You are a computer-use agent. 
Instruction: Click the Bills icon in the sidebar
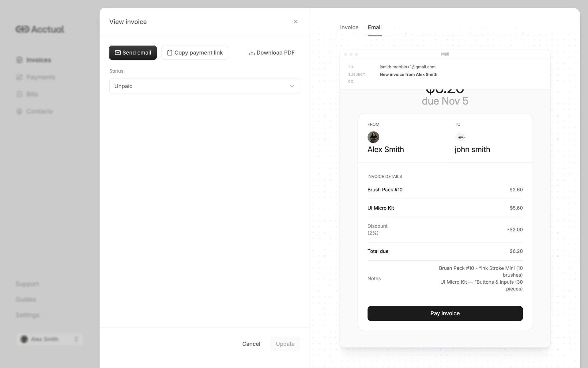coord(19,94)
